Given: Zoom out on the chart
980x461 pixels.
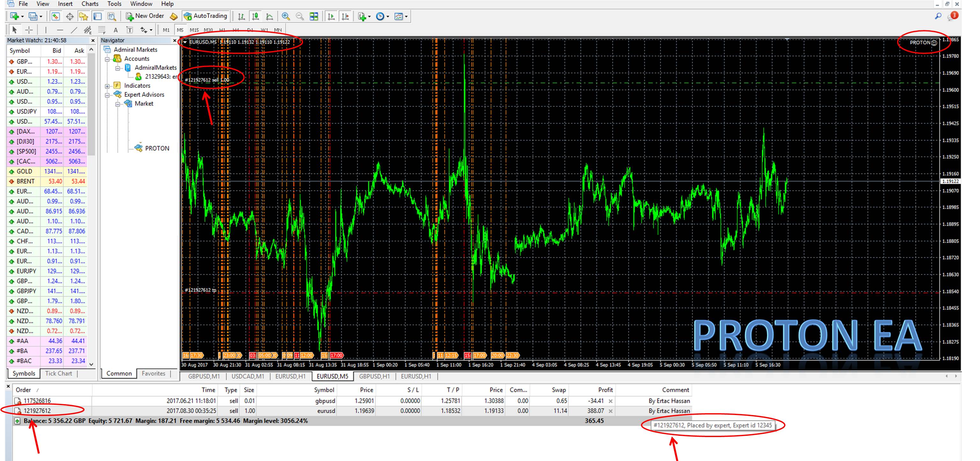Looking at the screenshot, I should click(x=300, y=16).
